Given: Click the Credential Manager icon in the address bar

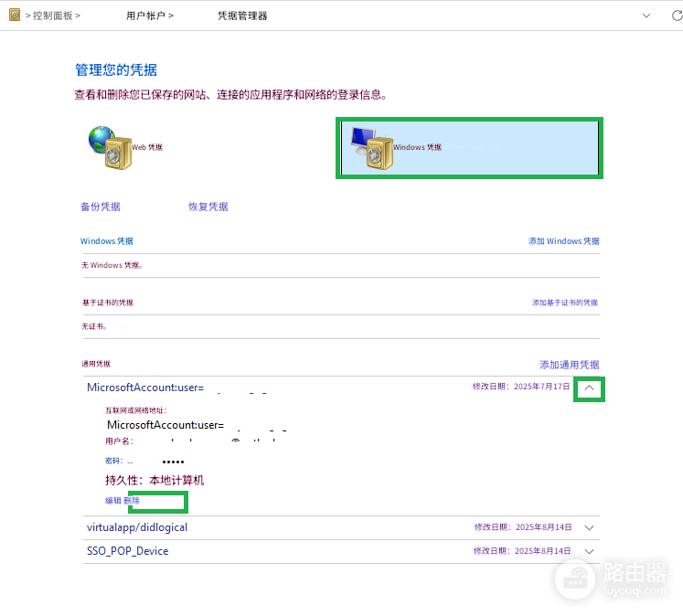Looking at the screenshot, I should (x=15, y=16).
